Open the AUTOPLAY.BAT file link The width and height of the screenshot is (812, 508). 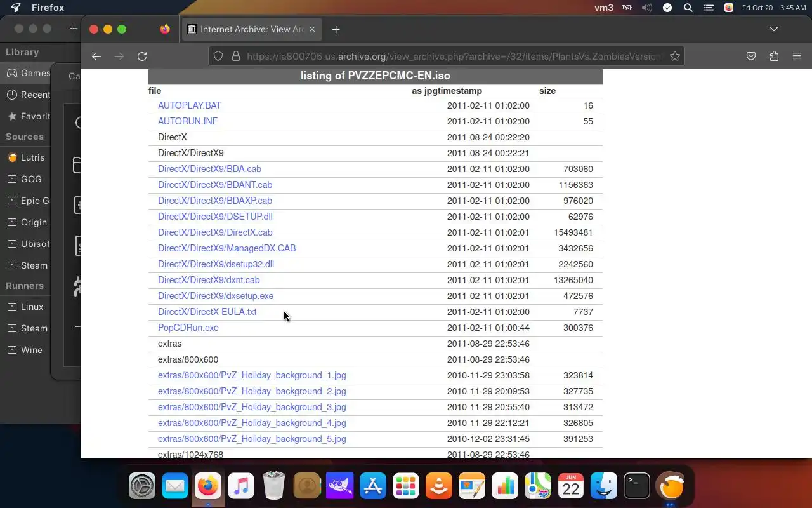[190, 105]
